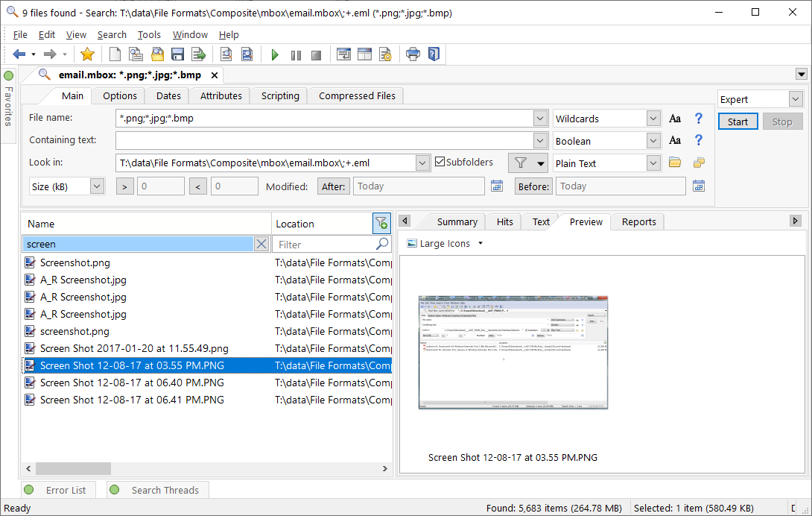Open the filter funnel dropdown arrow
The image size is (812, 516).
541,163
